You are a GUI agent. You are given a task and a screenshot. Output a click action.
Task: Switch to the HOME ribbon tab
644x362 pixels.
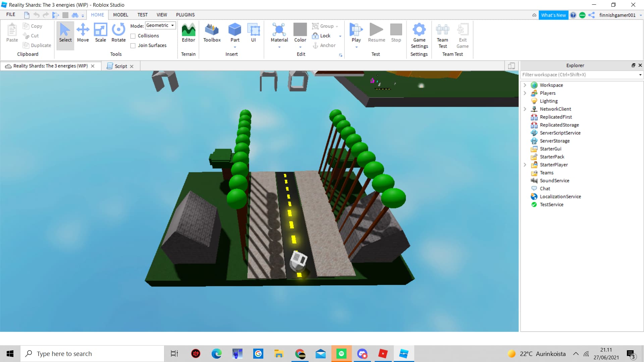click(x=98, y=15)
